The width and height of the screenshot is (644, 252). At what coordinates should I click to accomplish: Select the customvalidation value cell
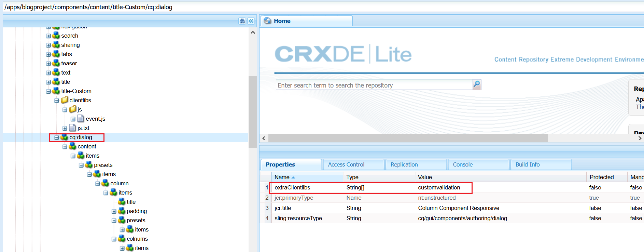439,187
